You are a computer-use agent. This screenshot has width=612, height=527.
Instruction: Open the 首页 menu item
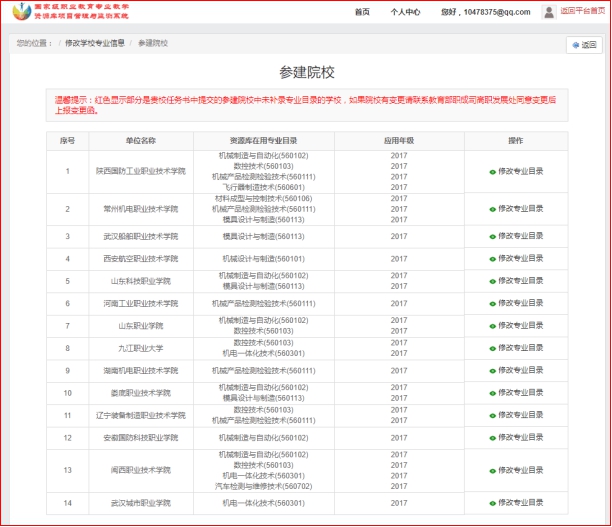tap(362, 12)
